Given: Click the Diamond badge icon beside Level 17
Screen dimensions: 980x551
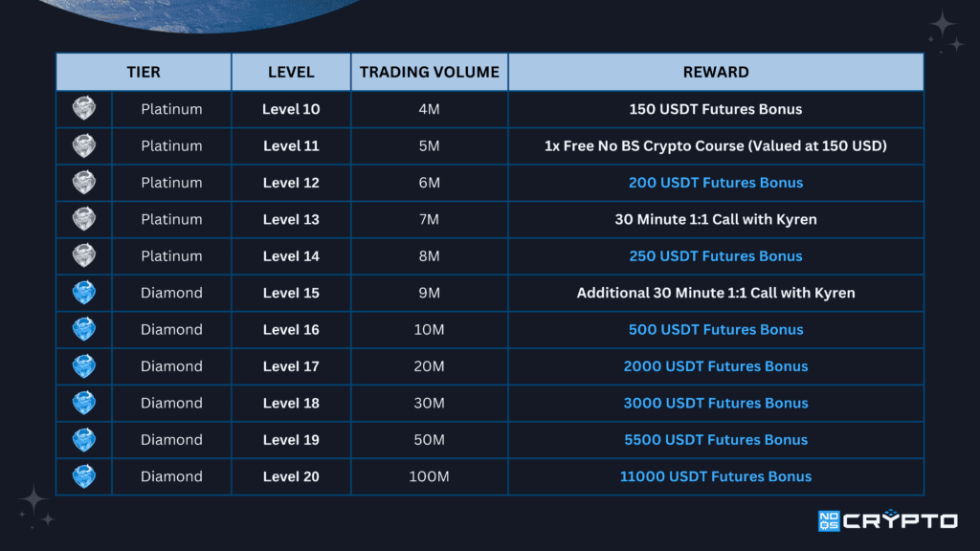Looking at the screenshot, I should point(84,366).
